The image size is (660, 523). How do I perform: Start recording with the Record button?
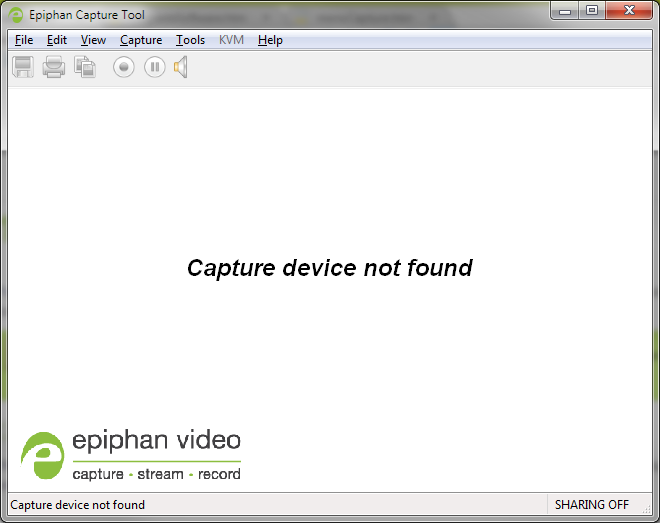tap(123, 67)
